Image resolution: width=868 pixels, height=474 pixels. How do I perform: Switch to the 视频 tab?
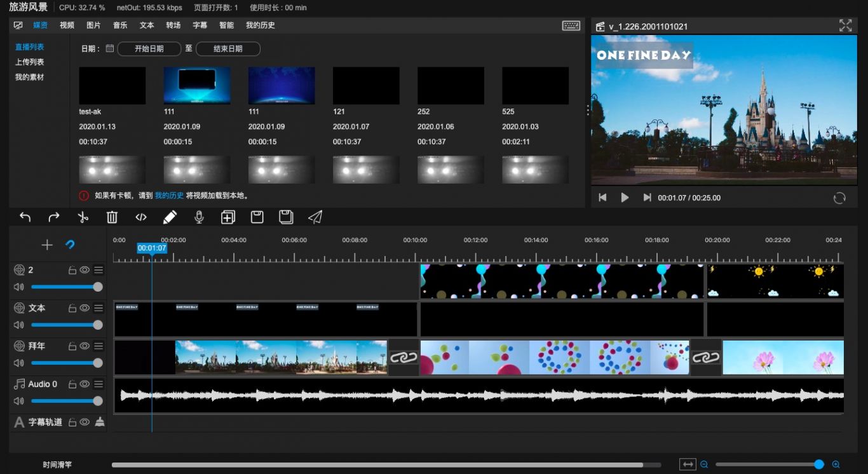click(x=67, y=25)
